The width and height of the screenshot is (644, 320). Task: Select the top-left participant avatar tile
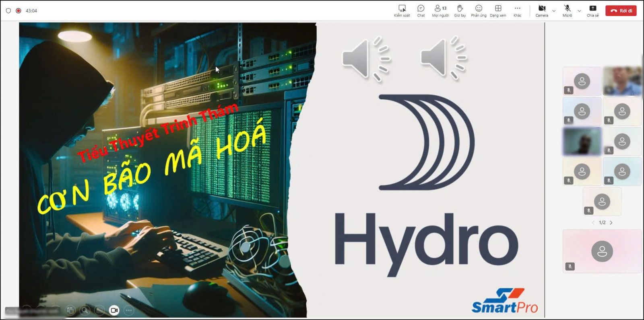(x=582, y=81)
